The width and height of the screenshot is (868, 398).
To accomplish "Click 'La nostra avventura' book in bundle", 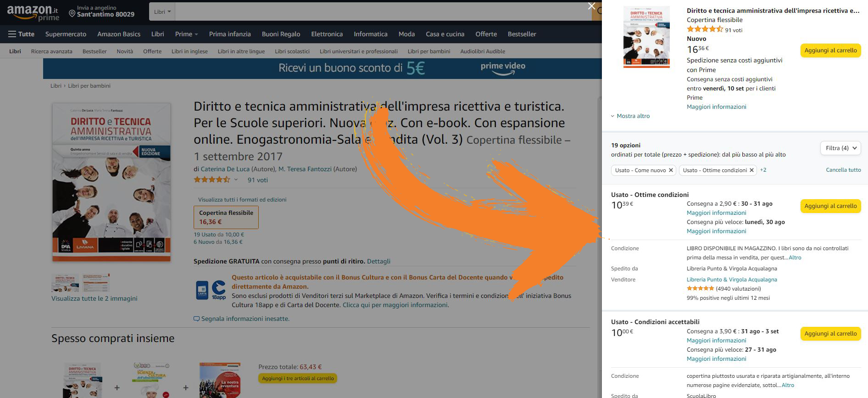I will tap(220, 380).
